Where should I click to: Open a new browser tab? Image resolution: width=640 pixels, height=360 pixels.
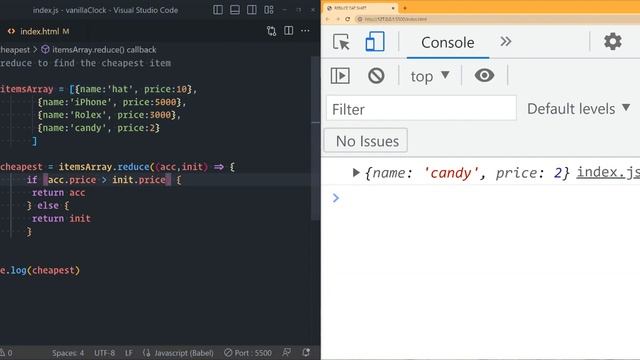coord(405,8)
